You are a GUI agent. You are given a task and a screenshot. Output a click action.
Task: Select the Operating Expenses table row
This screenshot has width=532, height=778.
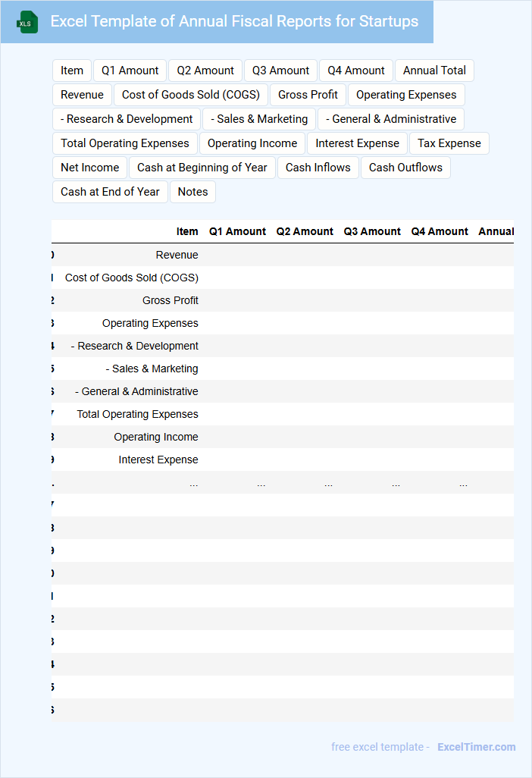tap(283, 324)
